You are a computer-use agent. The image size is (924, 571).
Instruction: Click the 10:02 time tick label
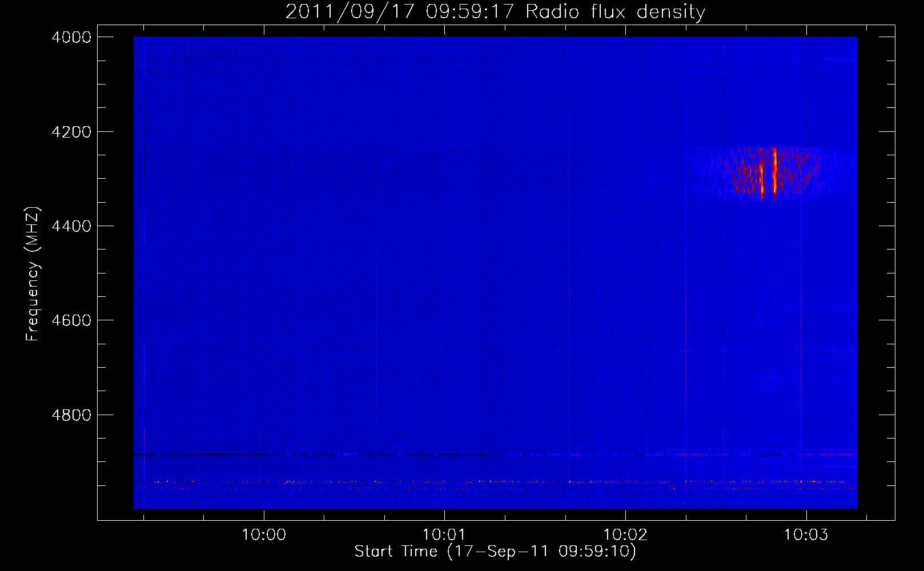pyautogui.click(x=625, y=534)
